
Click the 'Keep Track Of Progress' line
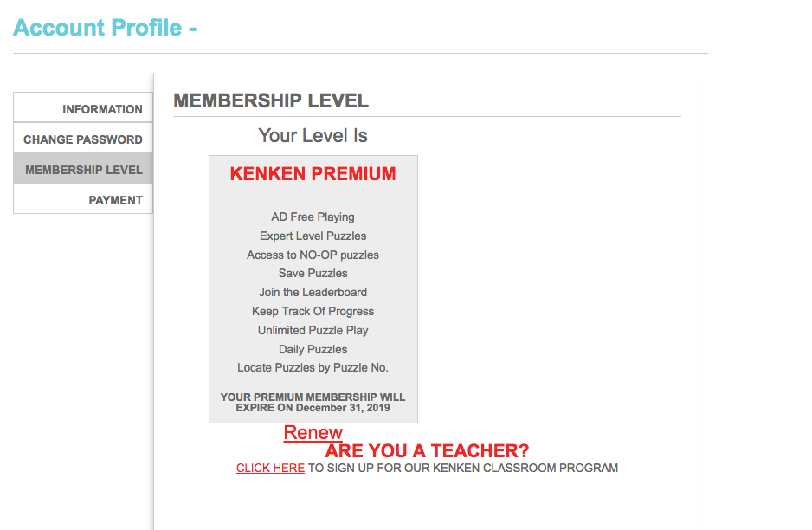pos(313,311)
